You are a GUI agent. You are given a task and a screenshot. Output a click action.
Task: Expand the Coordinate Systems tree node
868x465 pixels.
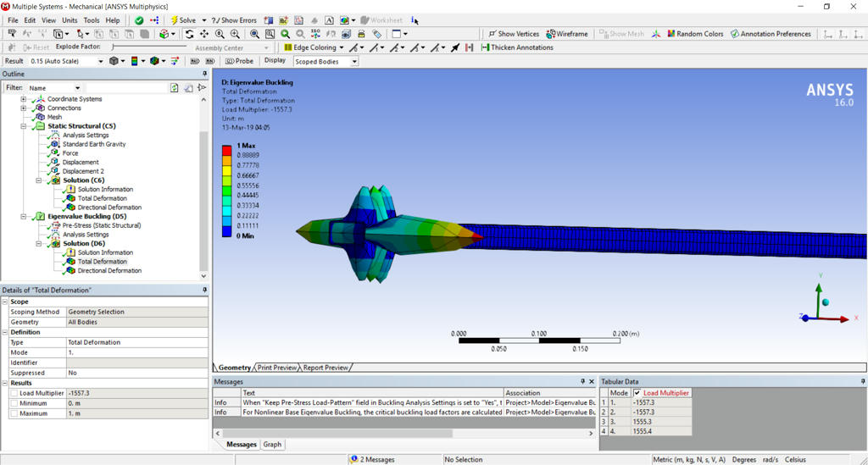tap(24, 99)
